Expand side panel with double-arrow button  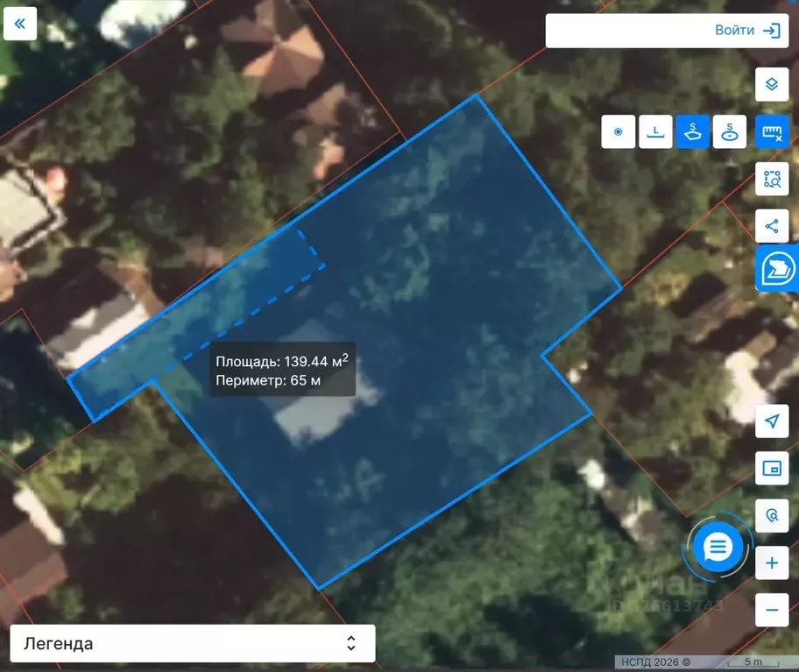coord(20,24)
